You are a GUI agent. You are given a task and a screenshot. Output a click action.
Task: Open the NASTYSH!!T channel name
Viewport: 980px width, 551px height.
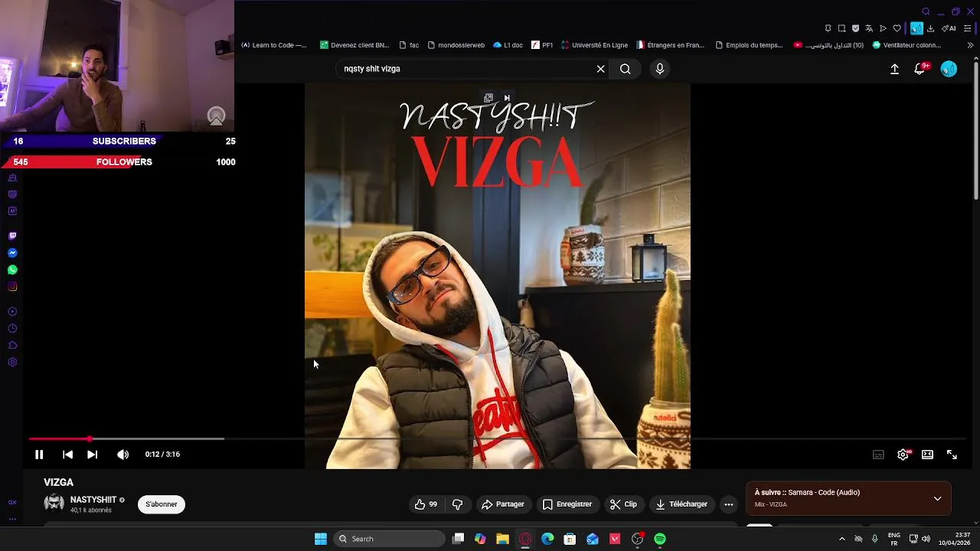coord(93,500)
